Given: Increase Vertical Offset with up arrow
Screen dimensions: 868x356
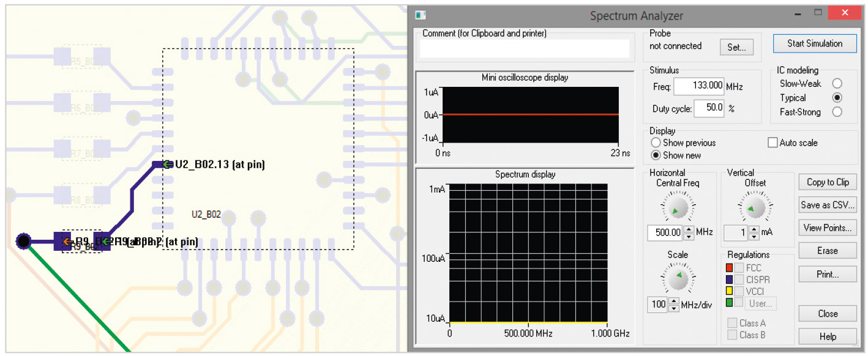Looking at the screenshot, I should pos(754,229).
